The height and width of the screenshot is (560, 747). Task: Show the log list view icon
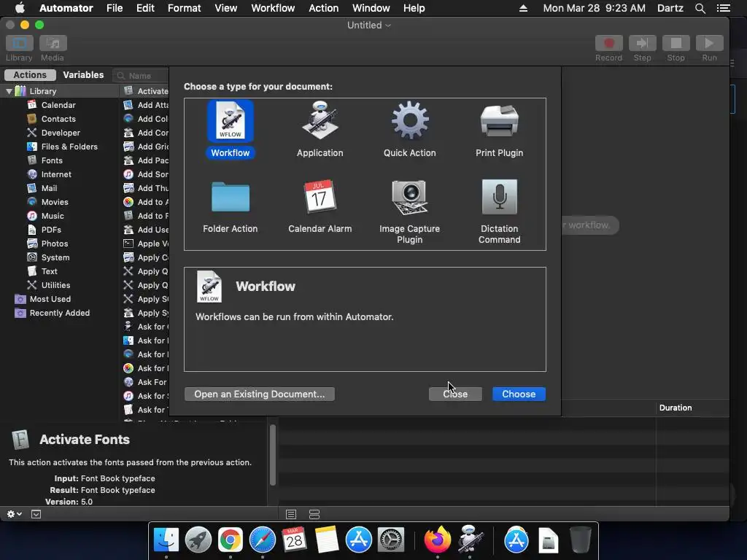[x=291, y=514]
